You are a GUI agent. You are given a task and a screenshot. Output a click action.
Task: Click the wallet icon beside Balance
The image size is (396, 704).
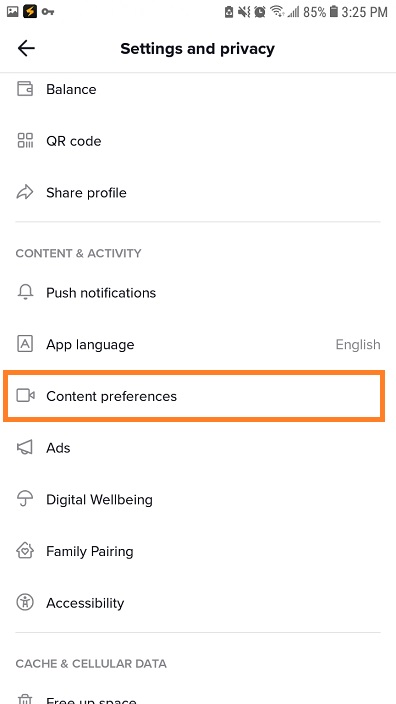[x=25, y=88]
